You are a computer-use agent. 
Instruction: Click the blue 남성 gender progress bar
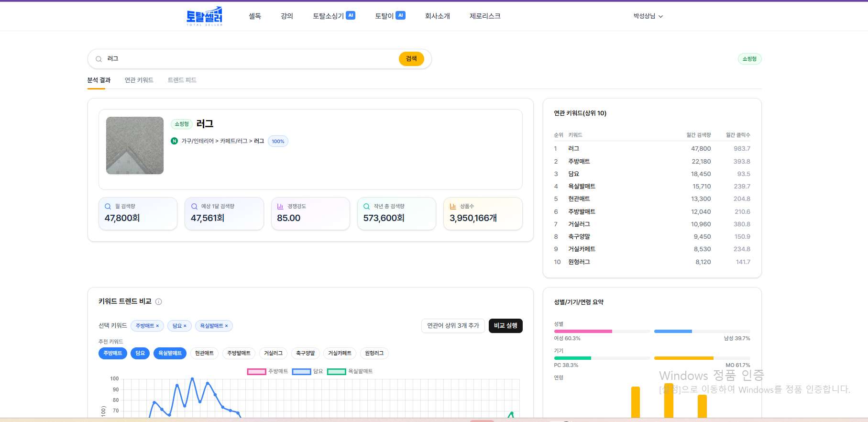coord(673,331)
